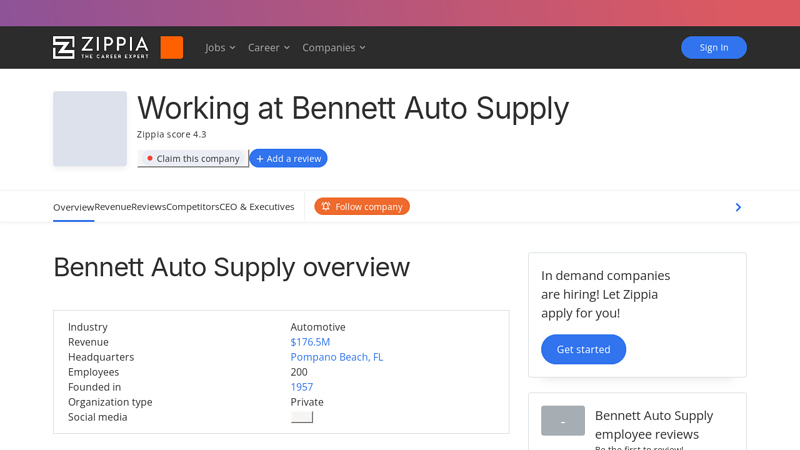Open the Companies dropdown

334,47
